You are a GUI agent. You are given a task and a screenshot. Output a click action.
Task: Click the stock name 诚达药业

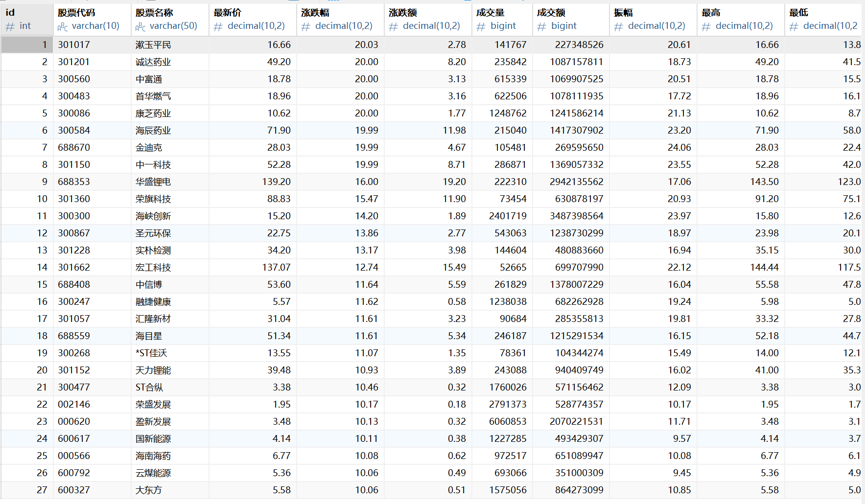(x=153, y=62)
